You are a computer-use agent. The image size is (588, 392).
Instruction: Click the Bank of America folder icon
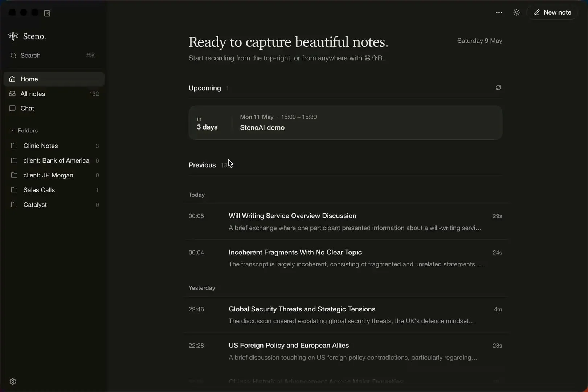tap(14, 160)
